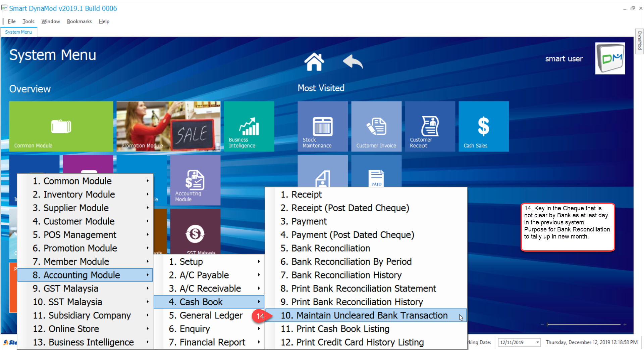Click the zoom slider plus end
This screenshot has width=644, height=350.
625,324
